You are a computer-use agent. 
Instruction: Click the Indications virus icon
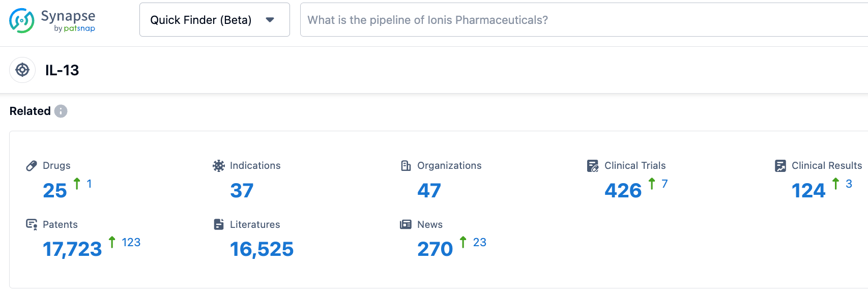click(219, 166)
